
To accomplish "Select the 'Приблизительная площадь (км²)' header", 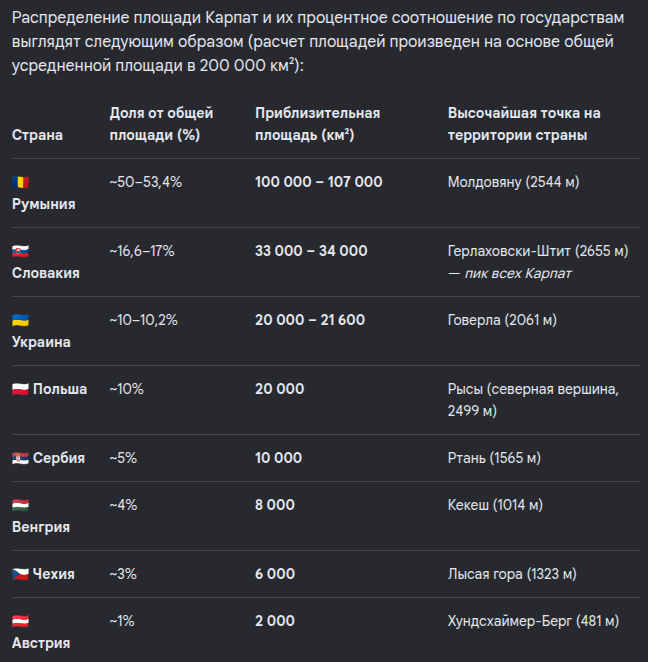I will pyautogui.click(x=317, y=124).
